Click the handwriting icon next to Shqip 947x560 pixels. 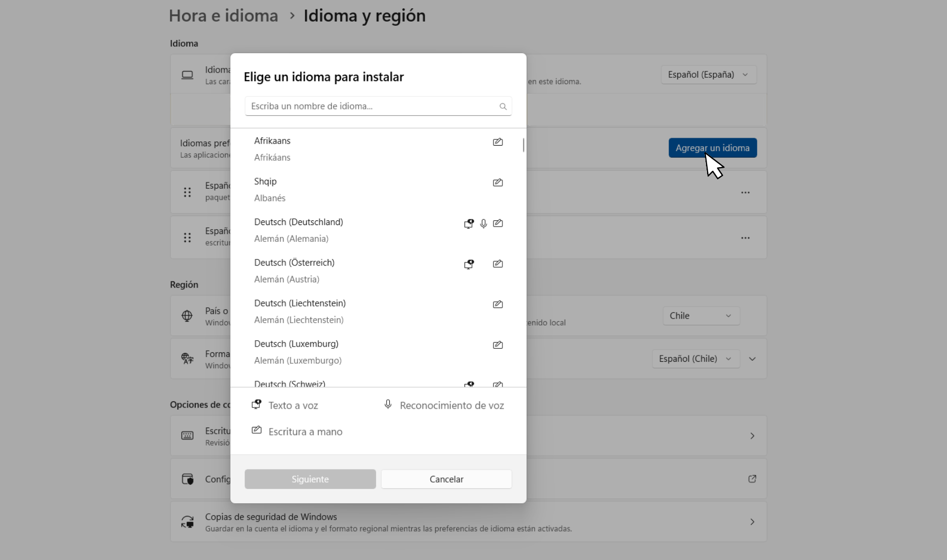[x=498, y=182]
